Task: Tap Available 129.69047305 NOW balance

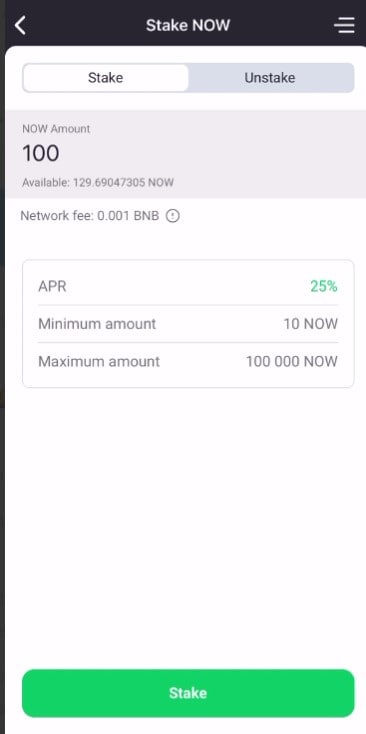Action: 98,183
